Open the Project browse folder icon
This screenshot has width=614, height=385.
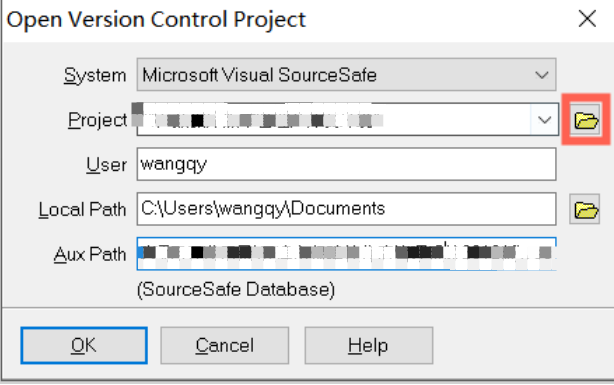coord(585,119)
